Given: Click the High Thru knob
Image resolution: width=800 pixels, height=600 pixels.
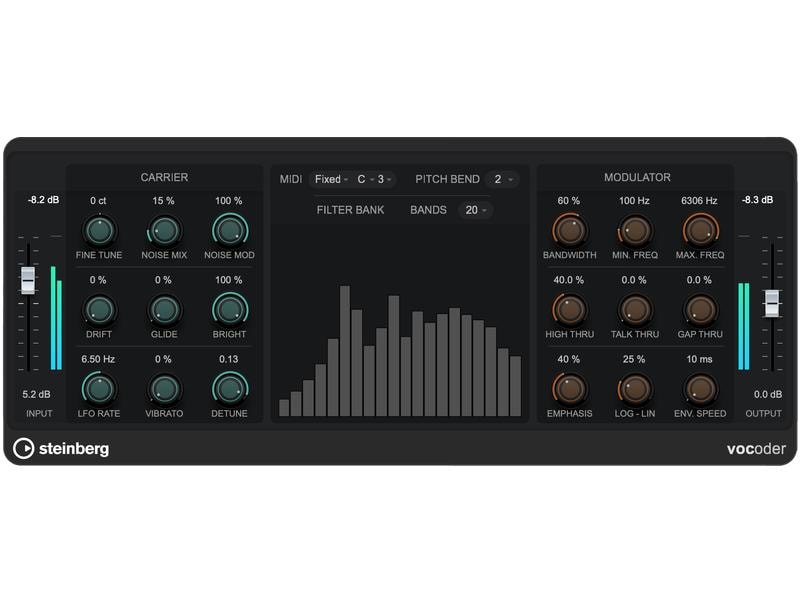Looking at the screenshot, I should (x=569, y=310).
